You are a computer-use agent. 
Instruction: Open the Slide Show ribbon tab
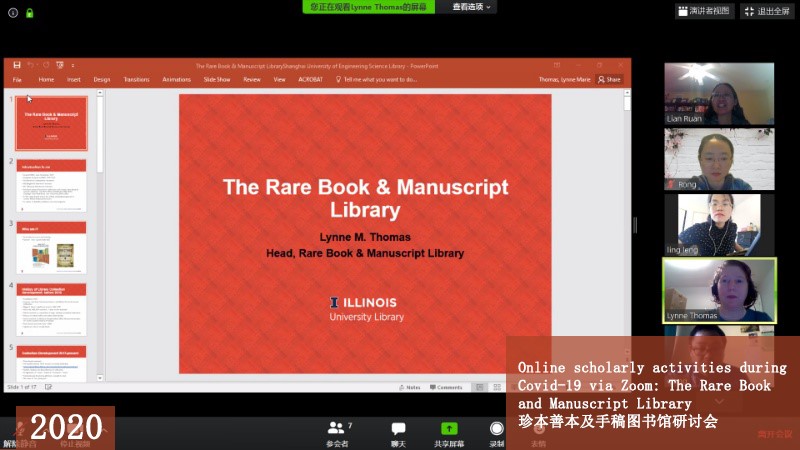point(217,79)
